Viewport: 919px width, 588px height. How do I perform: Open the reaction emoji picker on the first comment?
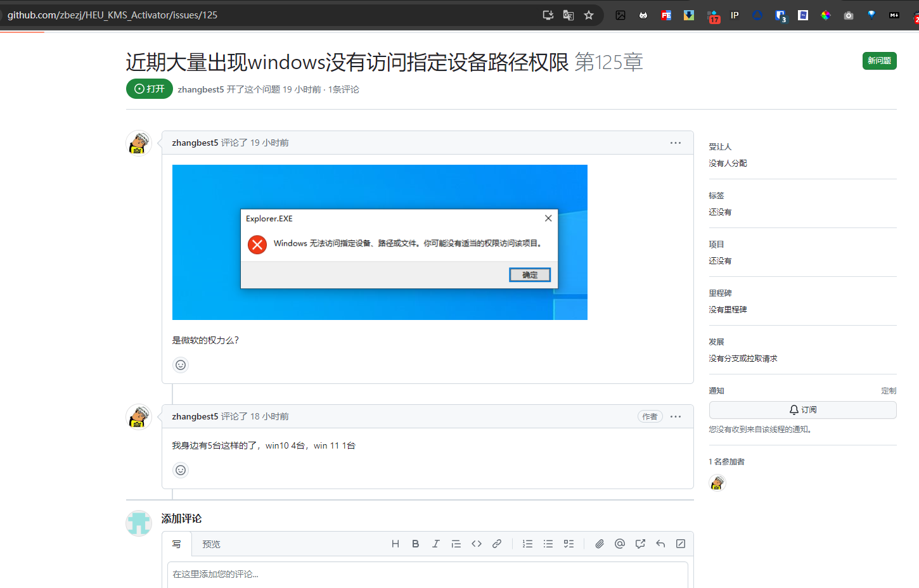181,365
